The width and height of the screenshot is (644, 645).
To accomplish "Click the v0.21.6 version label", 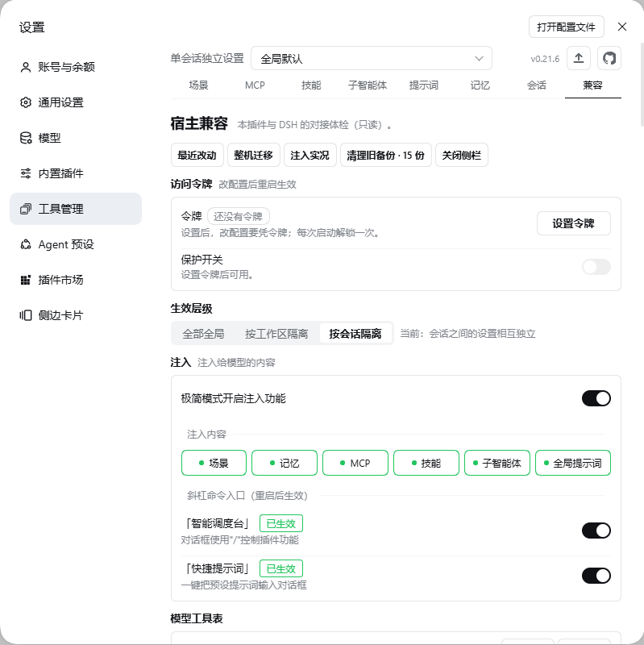I will point(545,59).
